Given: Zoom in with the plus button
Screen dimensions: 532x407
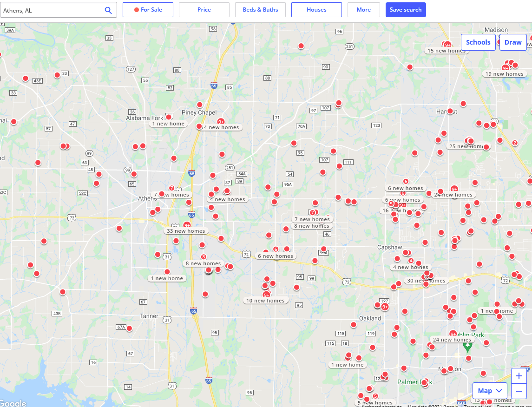Looking at the screenshot, I should pyautogui.click(x=519, y=376).
